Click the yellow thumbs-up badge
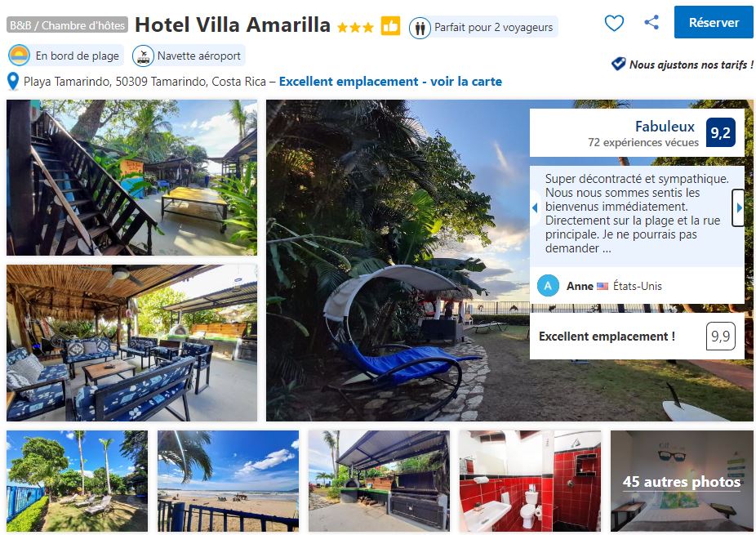Image resolution: width=756 pixels, height=535 pixels. (x=390, y=25)
